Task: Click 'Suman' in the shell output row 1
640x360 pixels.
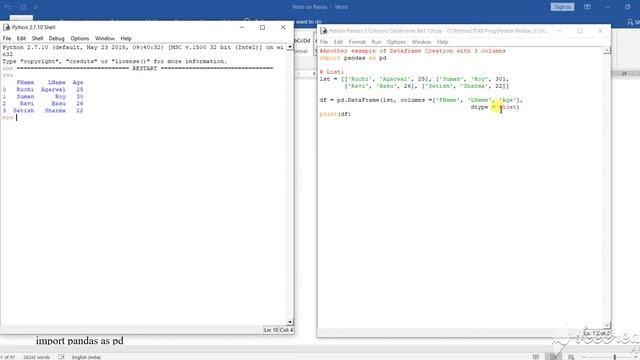Action: click(x=25, y=97)
